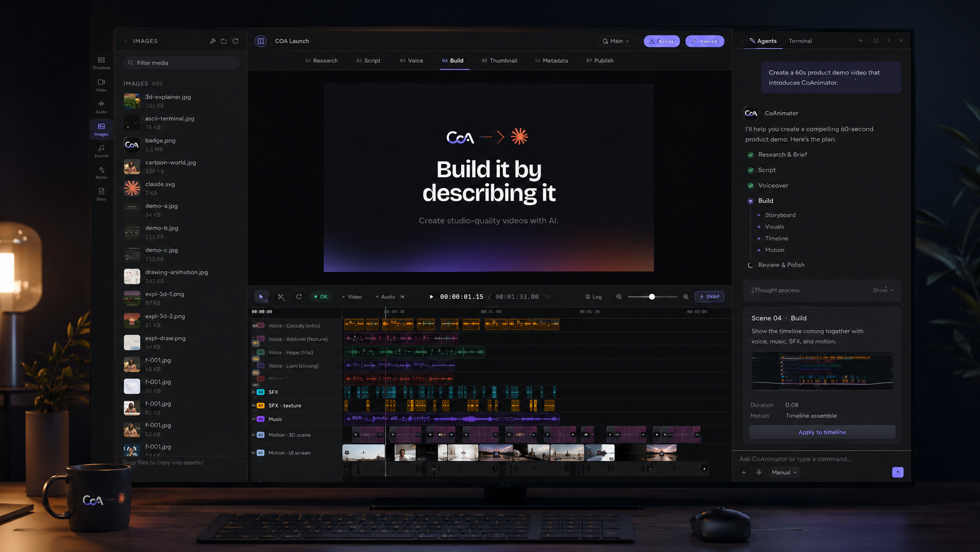Add a new agent tab with plus icon
Viewport: 980px width, 552px height.
coord(860,41)
